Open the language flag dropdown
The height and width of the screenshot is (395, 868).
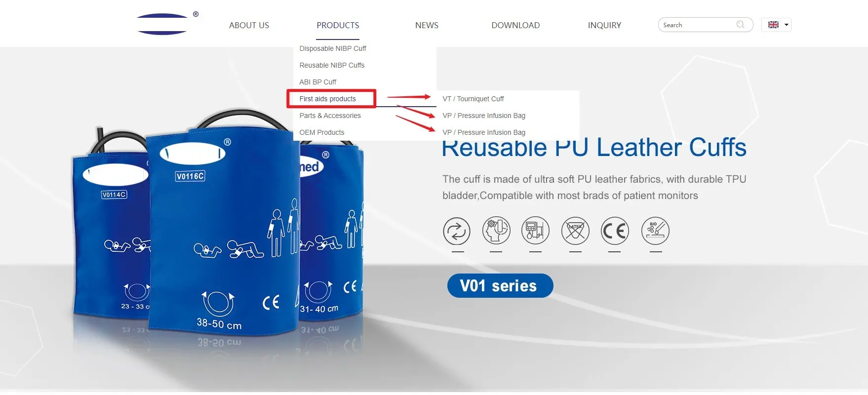click(x=777, y=25)
